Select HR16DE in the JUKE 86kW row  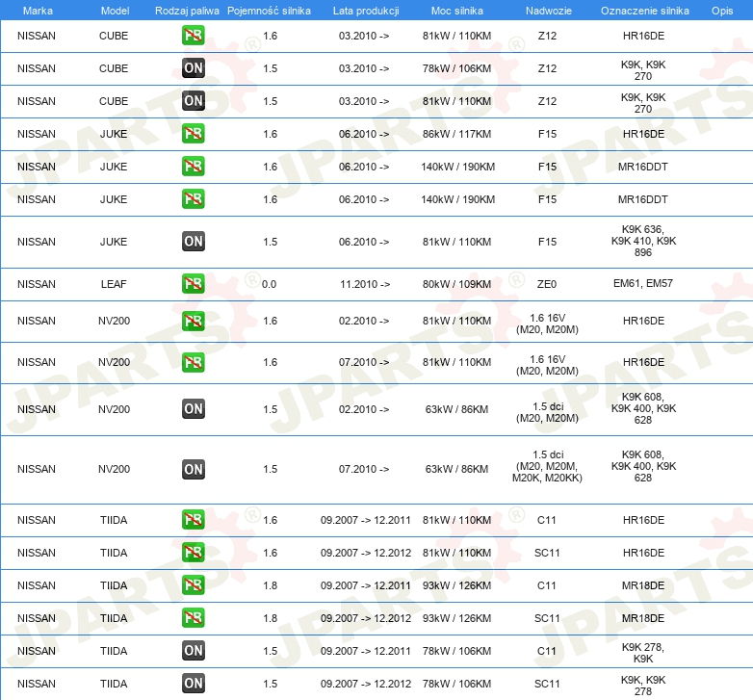(643, 134)
